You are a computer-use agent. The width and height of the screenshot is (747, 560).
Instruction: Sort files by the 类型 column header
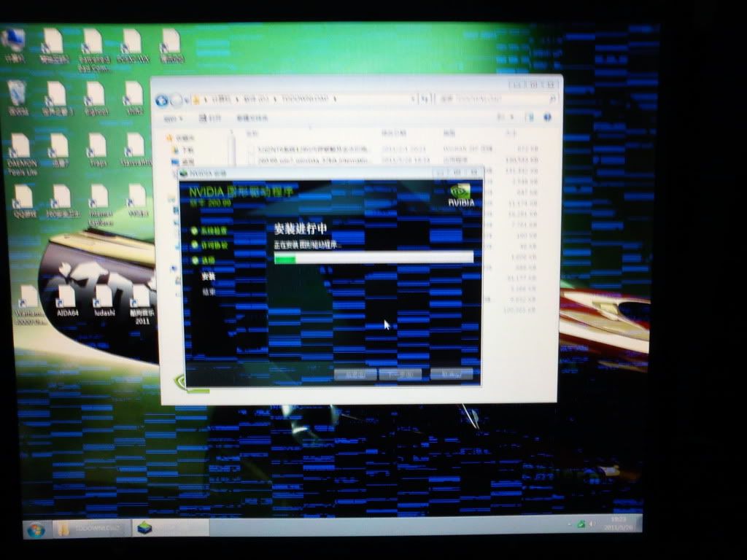(x=449, y=133)
